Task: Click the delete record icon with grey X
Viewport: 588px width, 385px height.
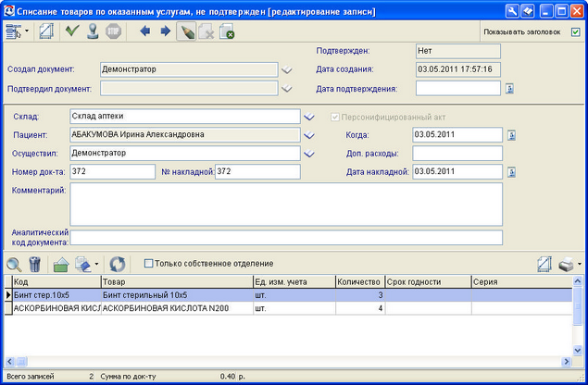Action: 206,31
